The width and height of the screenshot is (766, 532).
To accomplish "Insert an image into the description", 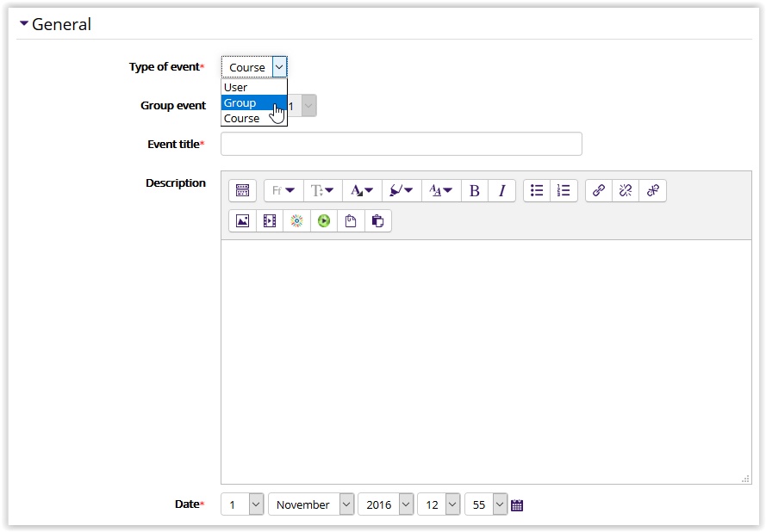I will click(x=242, y=220).
